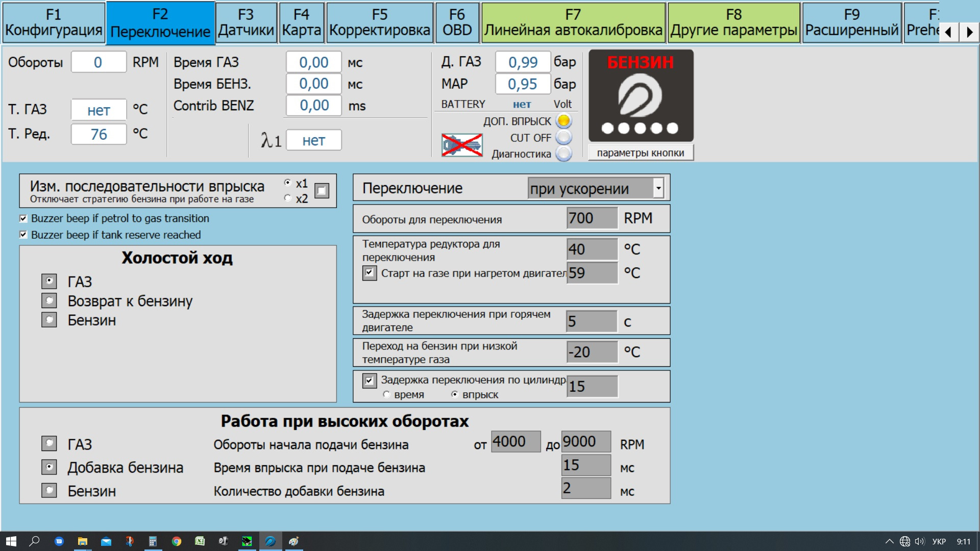The image size is (980, 551).
Task: Click the yellow ДОП. ВПРЫСК indicator
Action: tap(563, 121)
